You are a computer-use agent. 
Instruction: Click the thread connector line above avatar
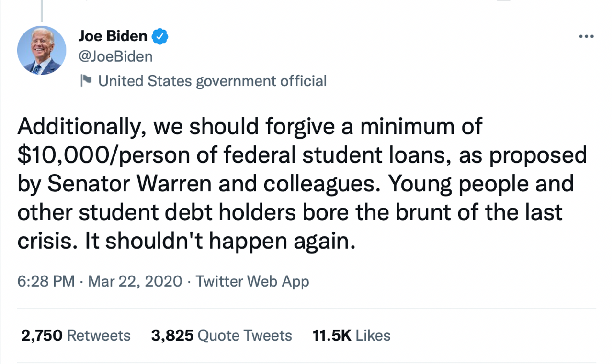point(42,10)
